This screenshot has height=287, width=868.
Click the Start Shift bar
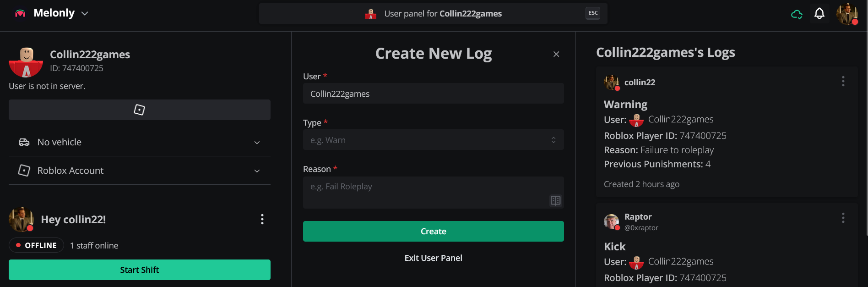click(139, 270)
